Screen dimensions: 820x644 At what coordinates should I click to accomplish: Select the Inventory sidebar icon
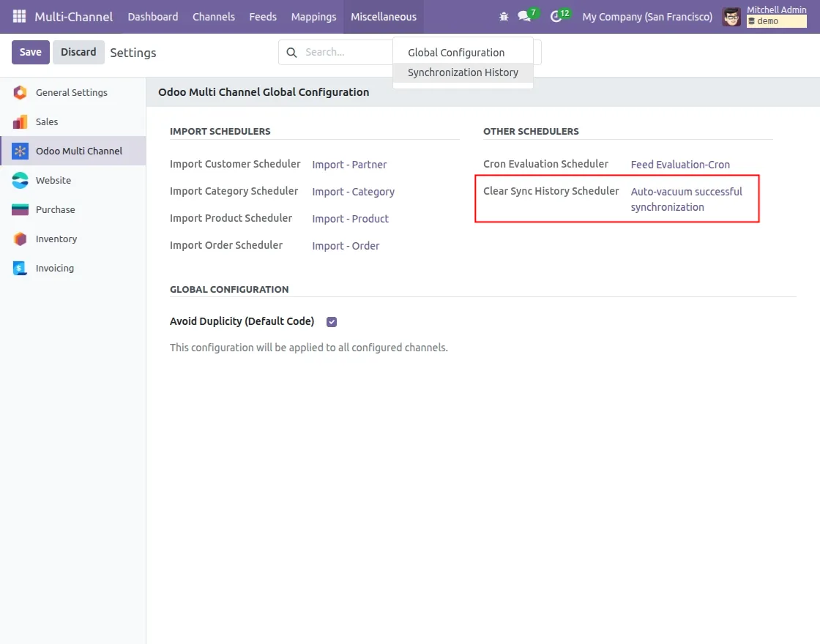[x=20, y=239]
